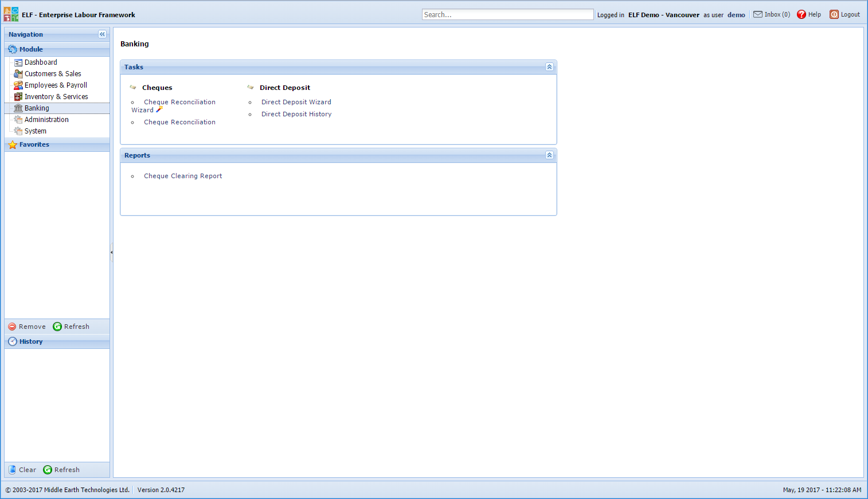Run the Cheque Clearing Report

(x=183, y=176)
